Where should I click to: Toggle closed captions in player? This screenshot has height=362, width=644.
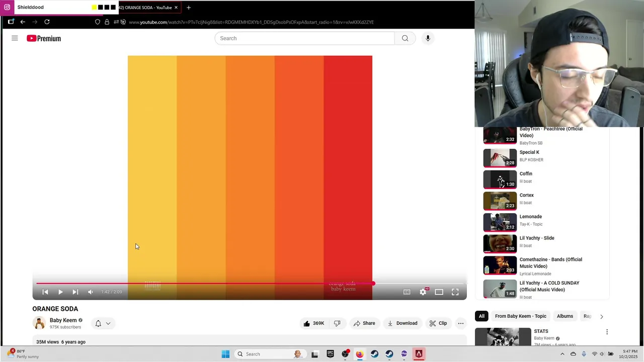coord(407,292)
